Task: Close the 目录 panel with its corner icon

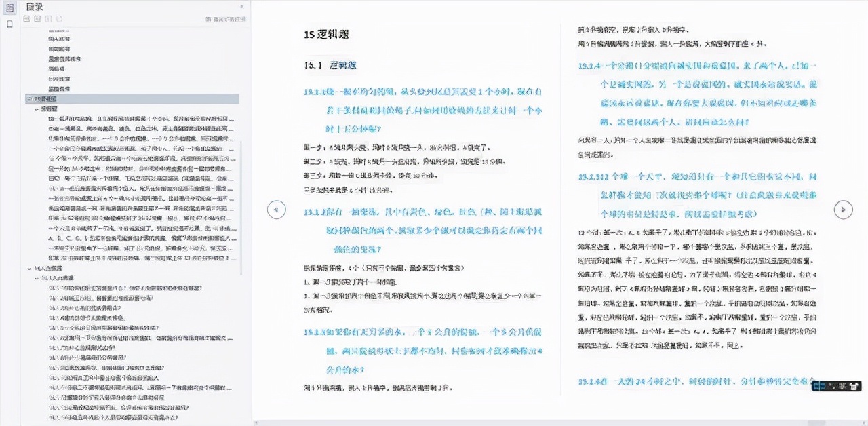Action: [x=242, y=6]
